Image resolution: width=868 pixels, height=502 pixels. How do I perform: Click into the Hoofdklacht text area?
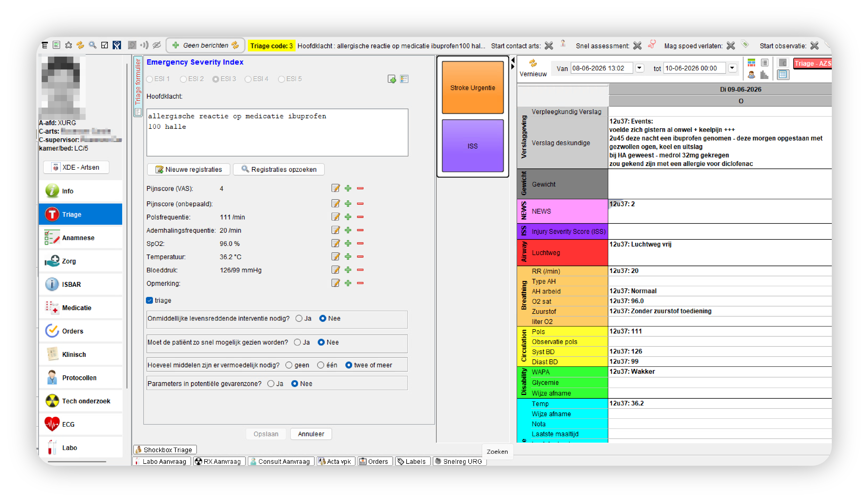click(277, 133)
